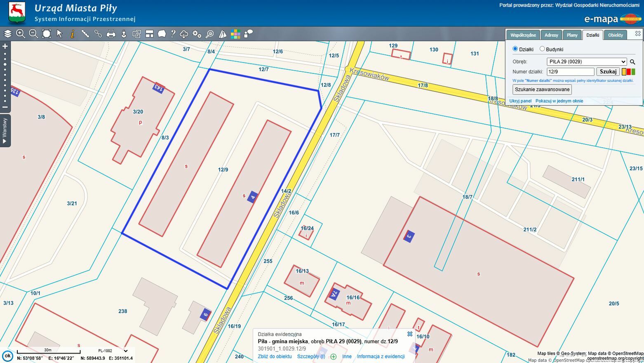Select the ruler measure tool
This screenshot has height=363, width=644.
pyautogui.click(x=85, y=34)
